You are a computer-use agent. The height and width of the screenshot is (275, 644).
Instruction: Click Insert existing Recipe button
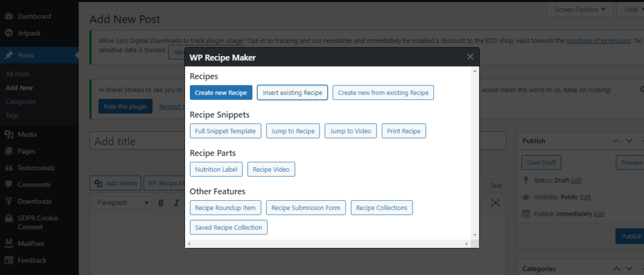[x=292, y=93]
